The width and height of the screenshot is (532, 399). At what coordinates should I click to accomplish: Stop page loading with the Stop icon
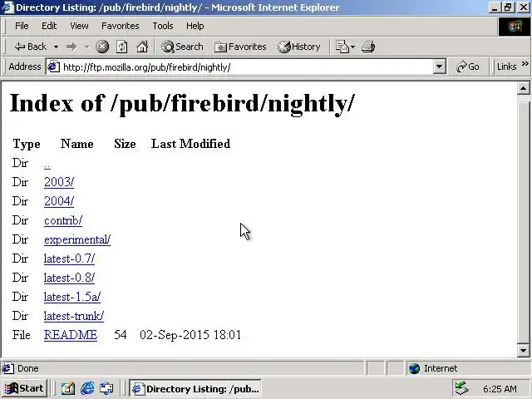101,47
